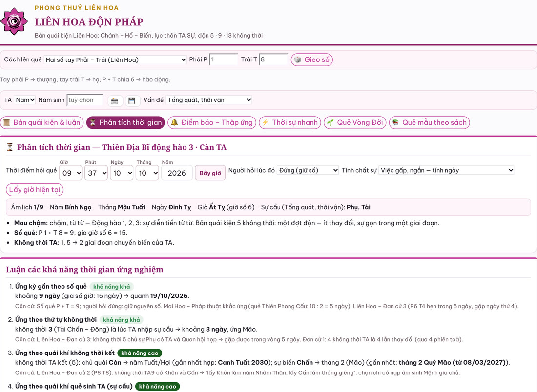The height and width of the screenshot is (392, 537).
Task: Click the 'Phải P' number field
Action: pos(224,59)
